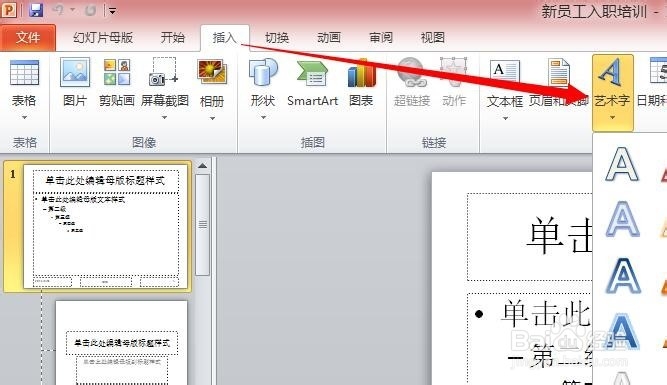
Task: Click the WordArt (艺术字) button
Action: point(613,92)
